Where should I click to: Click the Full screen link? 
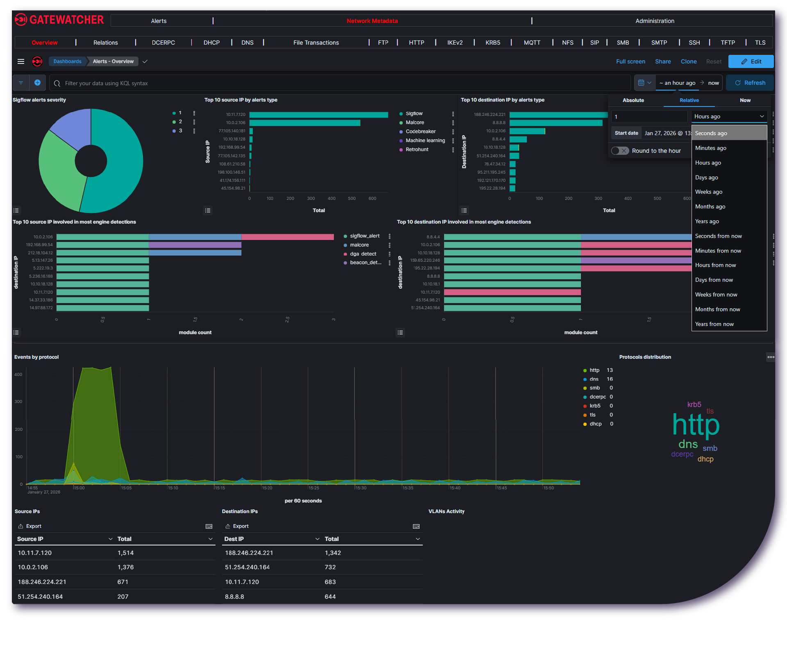pos(630,61)
